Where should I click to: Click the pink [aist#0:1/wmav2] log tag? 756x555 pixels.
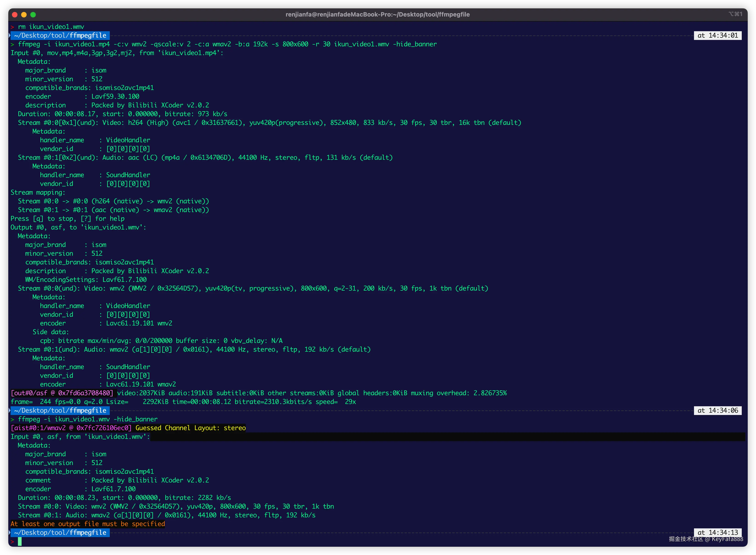pyautogui.click(x=71, y=428)
